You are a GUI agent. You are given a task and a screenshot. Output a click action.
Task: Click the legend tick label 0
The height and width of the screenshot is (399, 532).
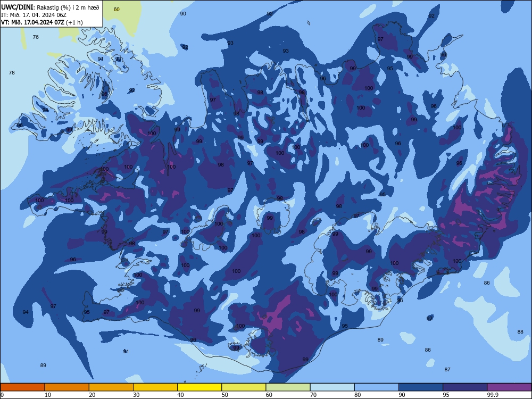pos(2,395)
